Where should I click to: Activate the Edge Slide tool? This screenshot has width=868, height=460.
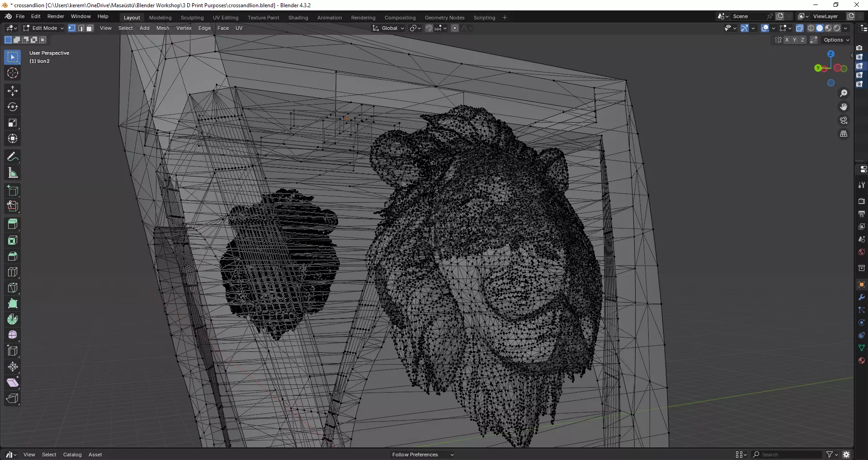(13, 351)
